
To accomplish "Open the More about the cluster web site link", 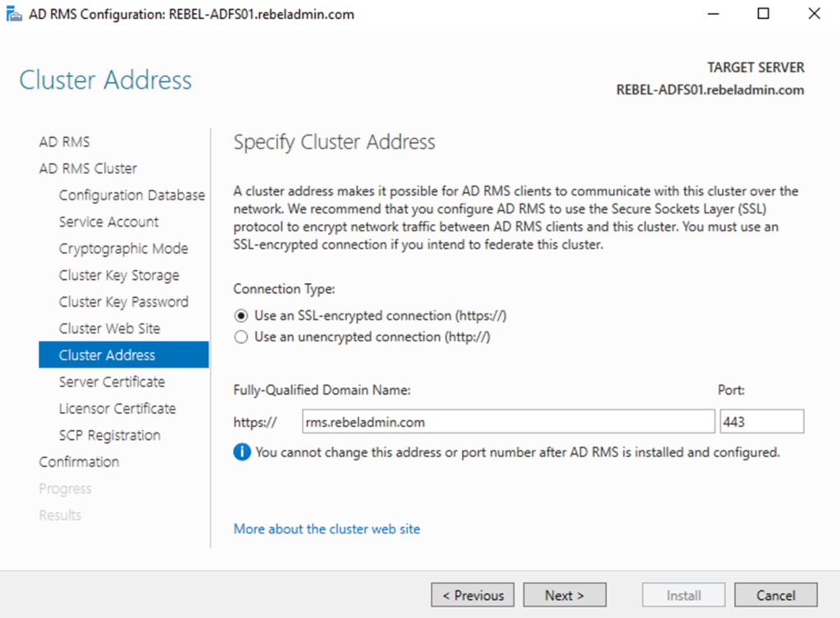I will (326, 529).
